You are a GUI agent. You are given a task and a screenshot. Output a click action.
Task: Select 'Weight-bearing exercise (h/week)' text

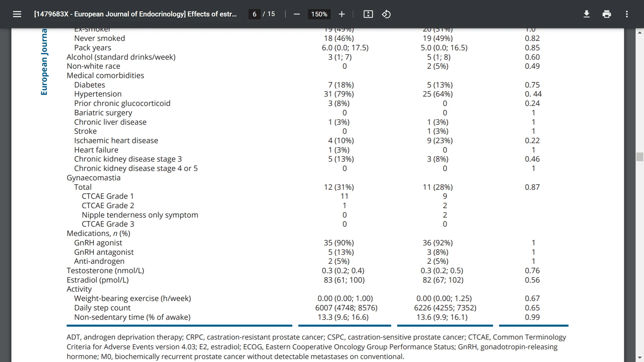pyautogui.click(x=132, y=298)
